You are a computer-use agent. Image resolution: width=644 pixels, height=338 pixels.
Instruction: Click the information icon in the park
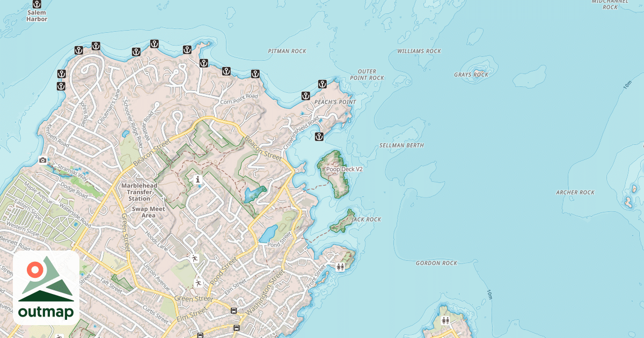pos(198,179)
